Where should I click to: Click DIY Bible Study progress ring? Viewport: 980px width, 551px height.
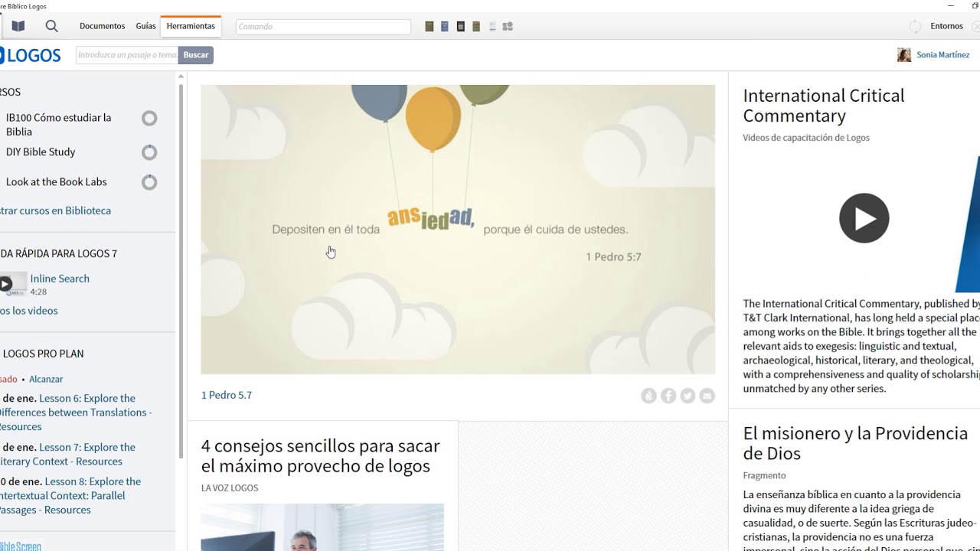149,152
